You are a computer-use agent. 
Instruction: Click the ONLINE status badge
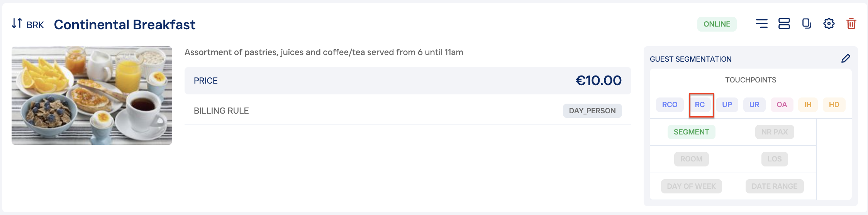click(717, 24)
